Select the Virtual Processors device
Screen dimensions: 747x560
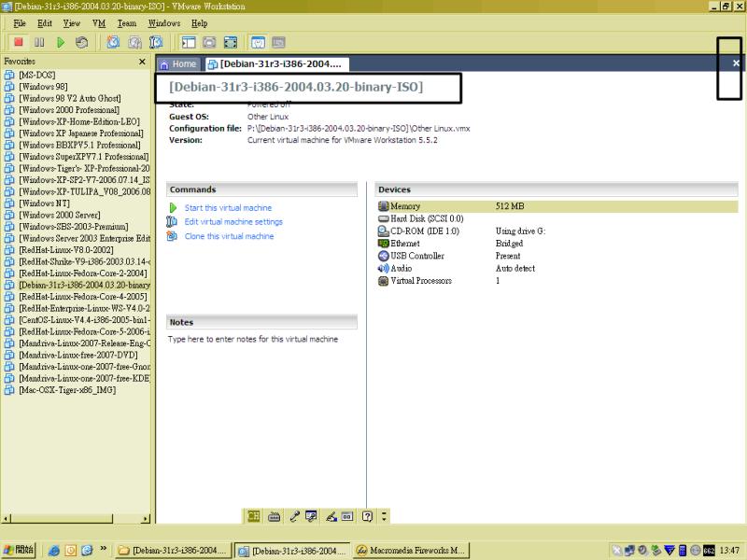557,281
